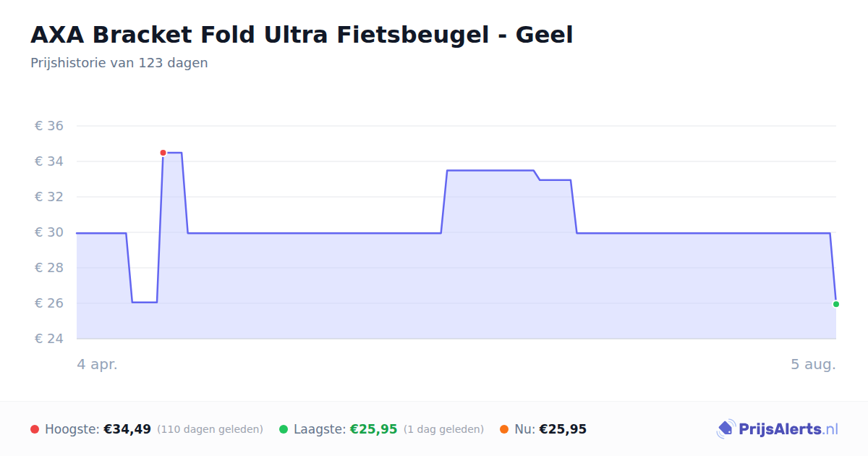Click the current price next to Nu

pyautogui.click(x=563, y=429)
